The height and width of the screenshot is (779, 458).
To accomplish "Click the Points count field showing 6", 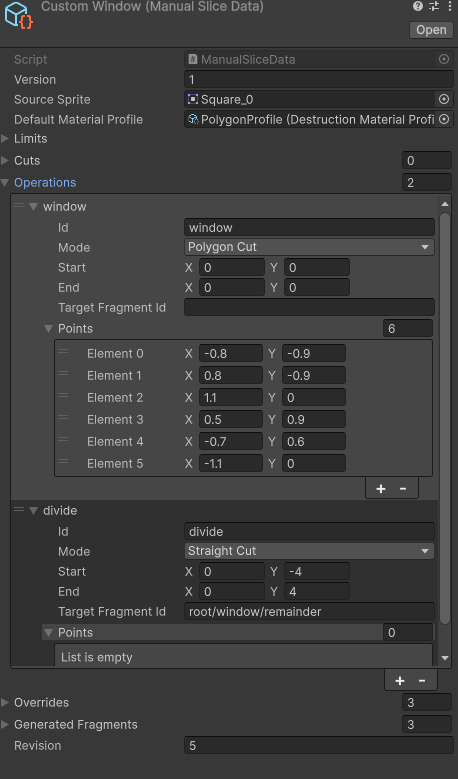I will [408, 328].
